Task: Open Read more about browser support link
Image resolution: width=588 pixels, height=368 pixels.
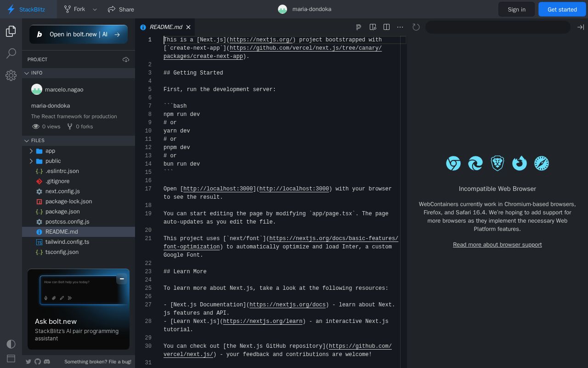Action: pos(498,245)
